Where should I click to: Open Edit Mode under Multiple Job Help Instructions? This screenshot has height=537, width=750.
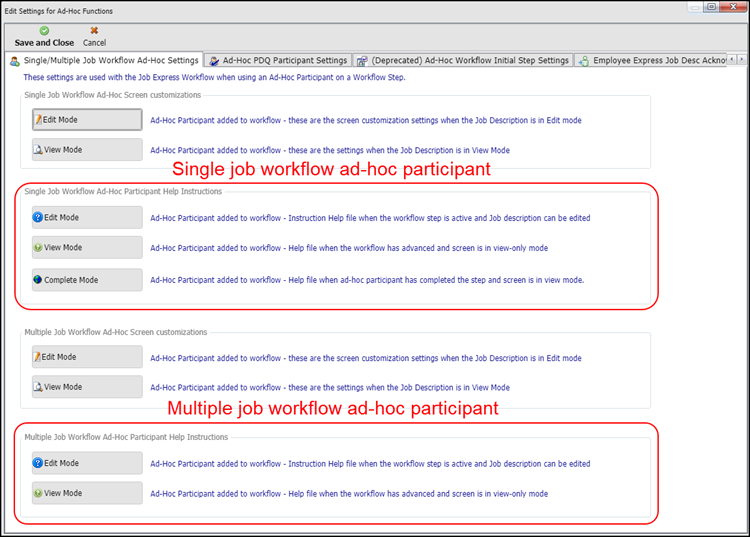click(x=87, y=463)
